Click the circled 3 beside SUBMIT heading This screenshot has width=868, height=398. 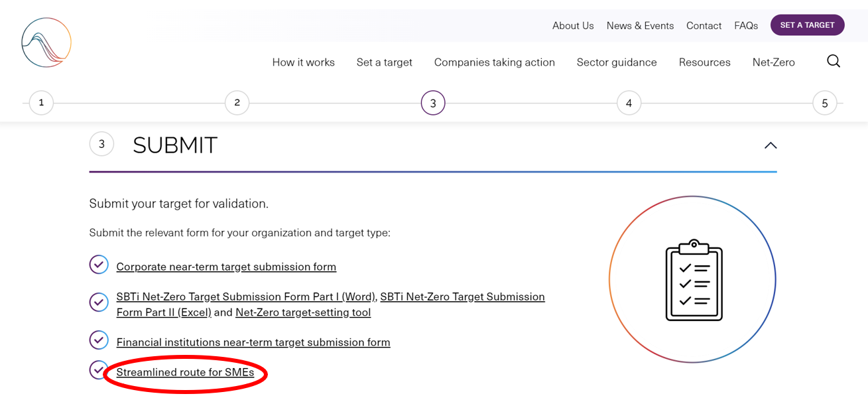point(101,144)
